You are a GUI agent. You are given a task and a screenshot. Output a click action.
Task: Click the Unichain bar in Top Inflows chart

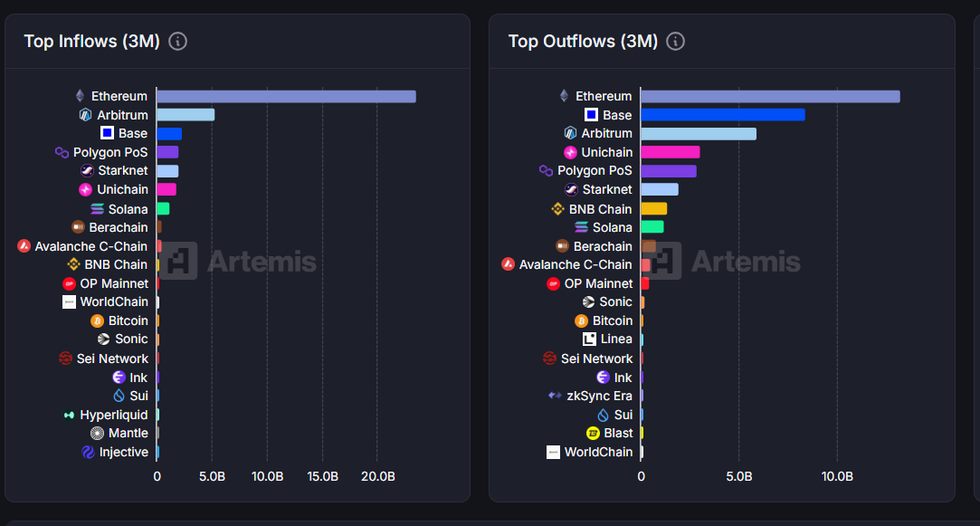[x=167, y=189]
